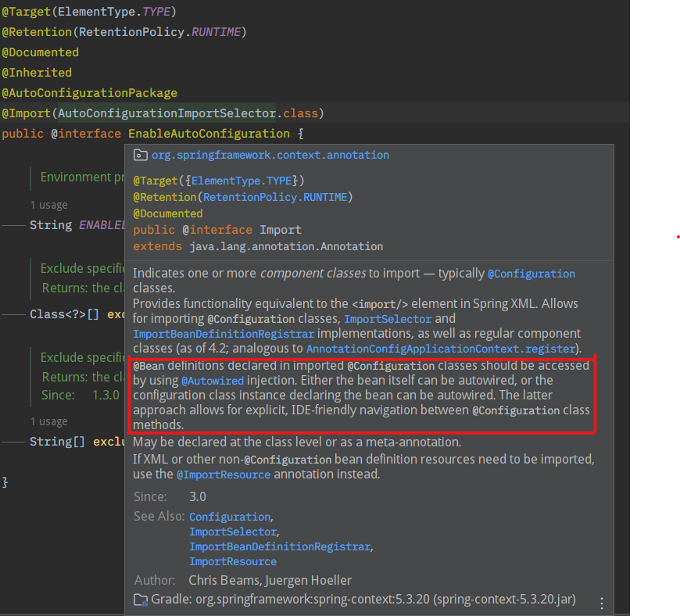Click the @Autowired link in the description
This screenshot has width=680, height=616.
tap(213, 381)
